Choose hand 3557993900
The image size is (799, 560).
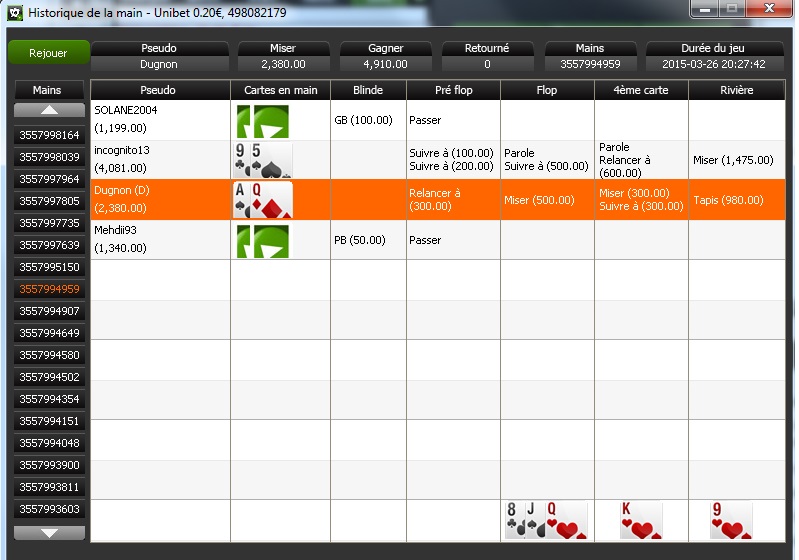[x=49, y=465]
